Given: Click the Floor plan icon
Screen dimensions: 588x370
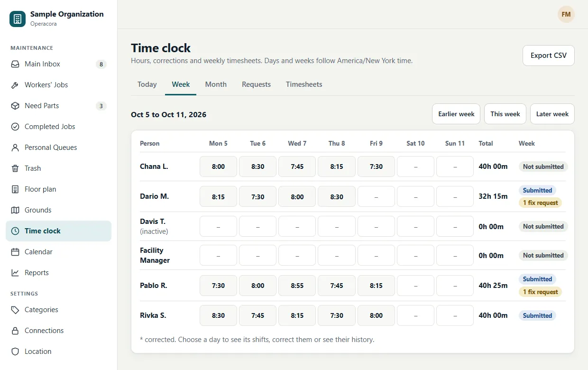Looking at the screenshot, I should [x=15, y=189].
